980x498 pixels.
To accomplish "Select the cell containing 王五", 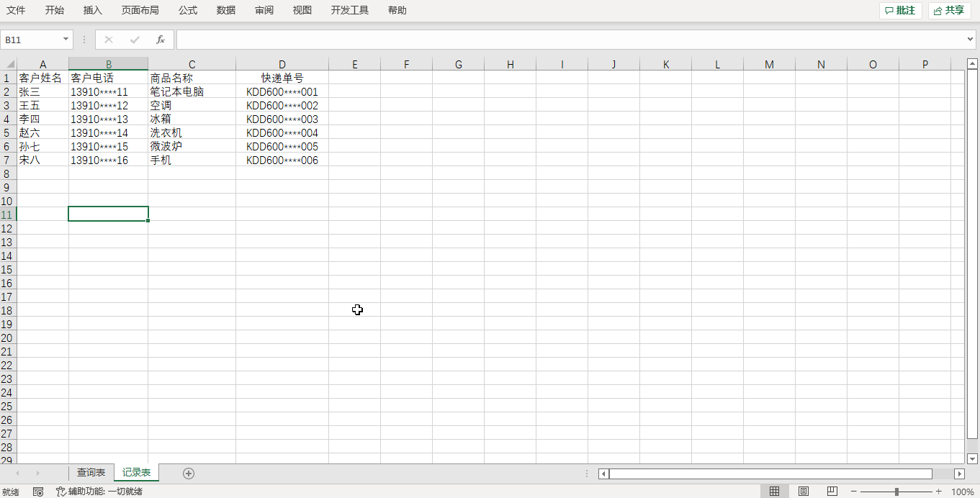I will [x=42, y=105].
